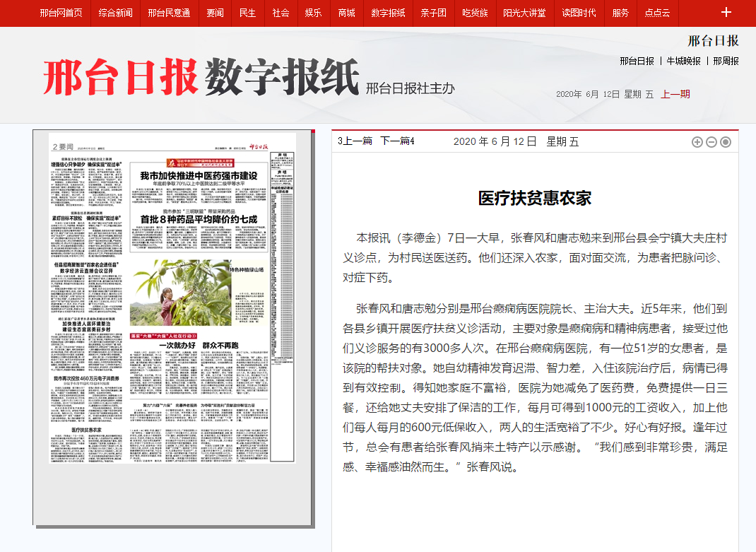Select the 要闻 navigation item
756x552 pixels.
[x=215, y=13]
